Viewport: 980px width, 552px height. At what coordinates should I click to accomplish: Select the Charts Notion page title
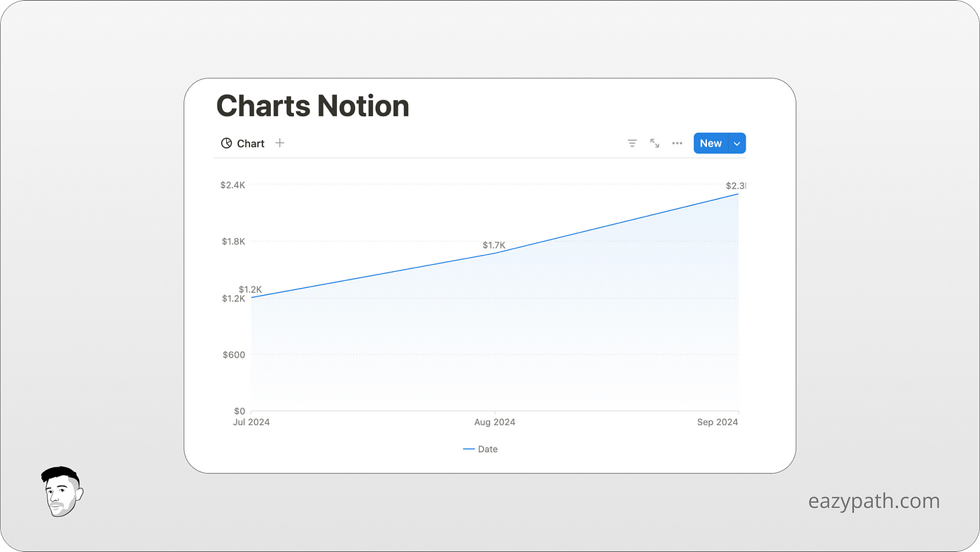(313, 106)
